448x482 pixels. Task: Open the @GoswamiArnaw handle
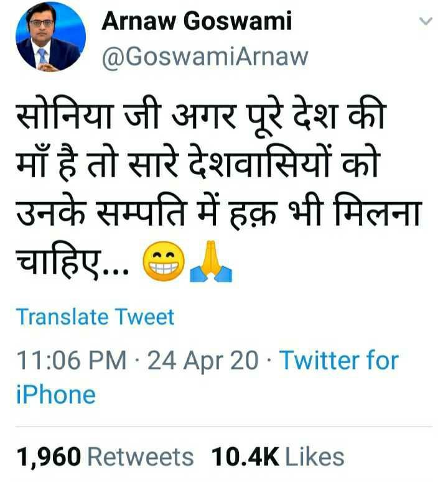pos(205,57)
